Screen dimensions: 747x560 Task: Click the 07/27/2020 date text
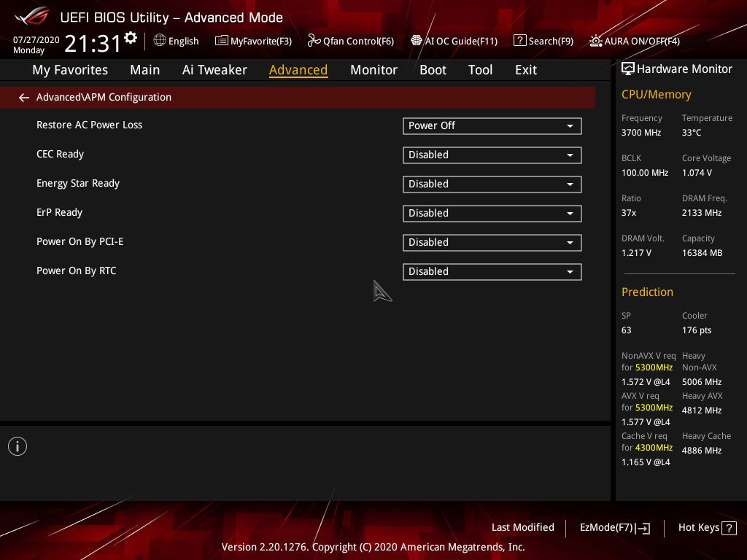[x=36, y=40]
